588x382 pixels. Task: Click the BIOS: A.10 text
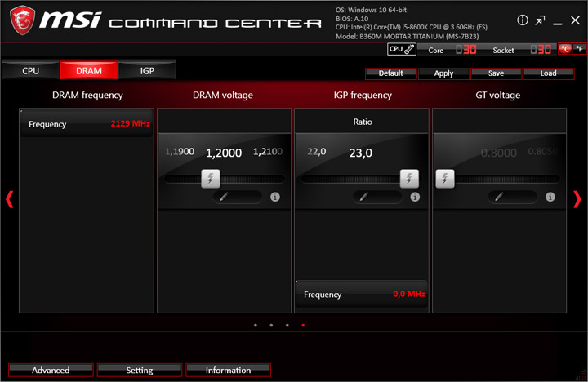pyautogui.click(x=352, y=19)
